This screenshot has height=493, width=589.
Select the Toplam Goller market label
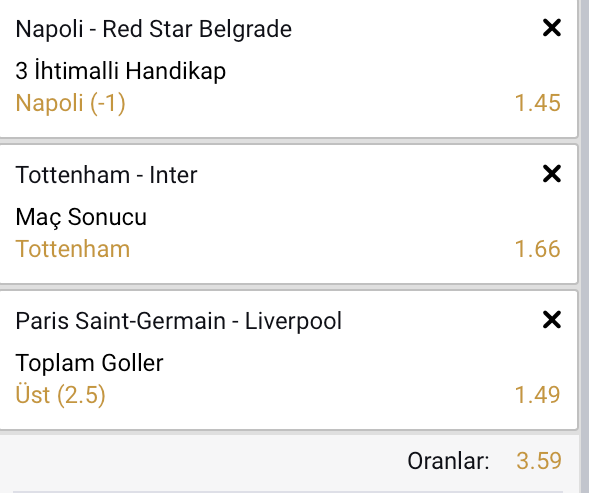89,363
